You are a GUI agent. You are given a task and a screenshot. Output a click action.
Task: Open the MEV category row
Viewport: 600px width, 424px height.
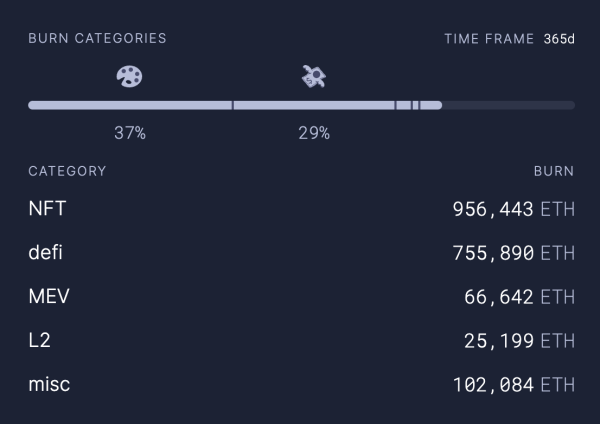pyautogui.click(x=48, y=297)
